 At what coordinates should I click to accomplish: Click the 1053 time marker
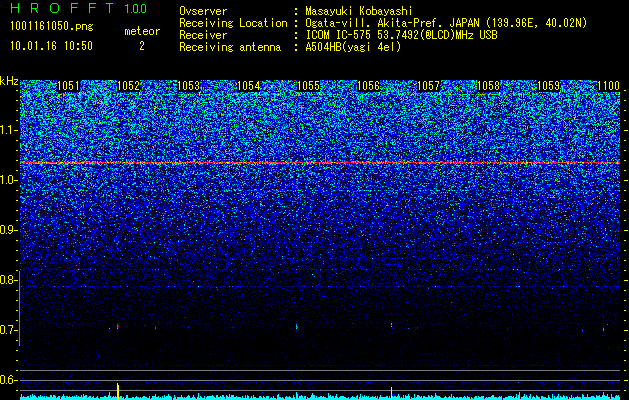click(x=189, y=86)
